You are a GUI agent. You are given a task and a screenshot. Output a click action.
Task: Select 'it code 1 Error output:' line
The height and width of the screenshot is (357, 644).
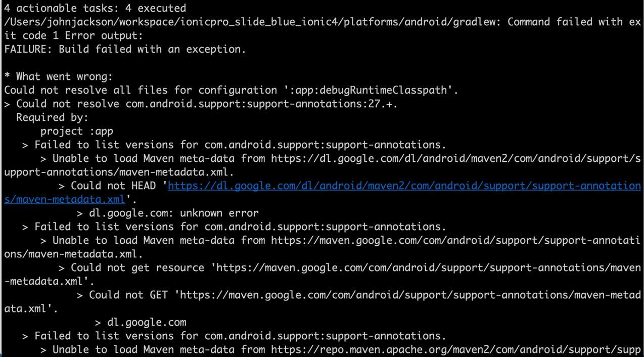pos(73,35)
